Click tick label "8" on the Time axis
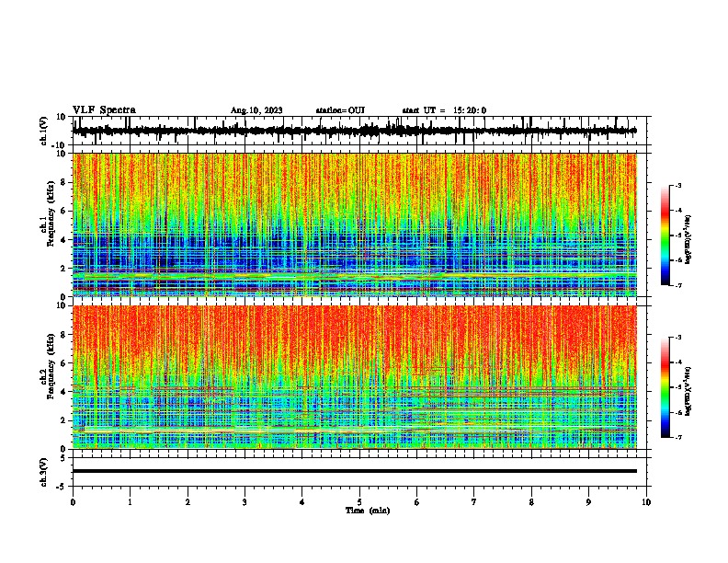Viewport: 728px width, 563px height. (531, 502)
